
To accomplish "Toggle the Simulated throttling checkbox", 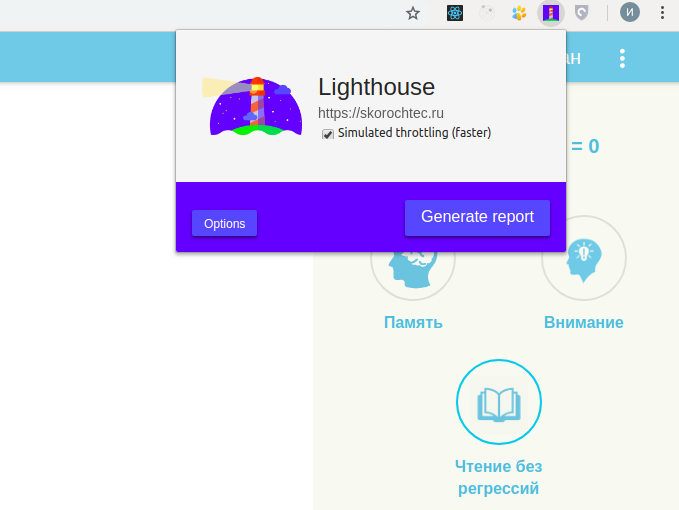I will coord(328,134).
